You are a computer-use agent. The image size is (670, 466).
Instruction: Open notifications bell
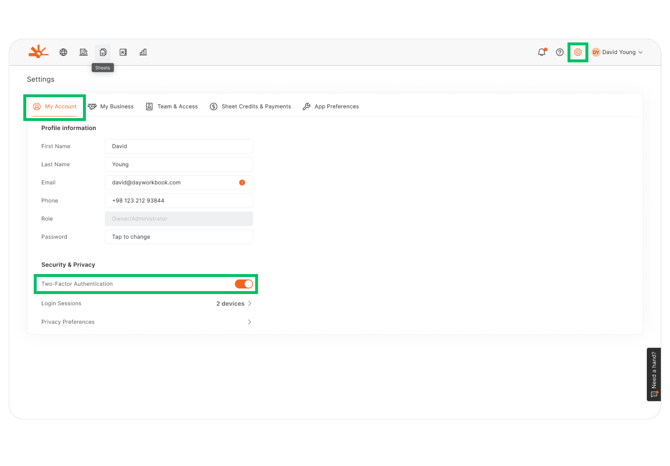click(542, 52)
